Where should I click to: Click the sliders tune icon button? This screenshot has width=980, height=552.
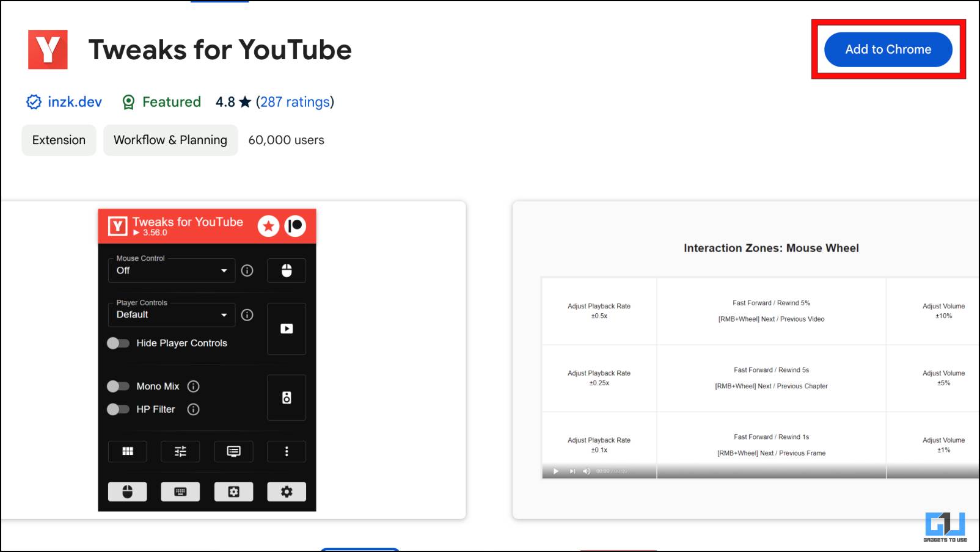click(x=180, y=451)
